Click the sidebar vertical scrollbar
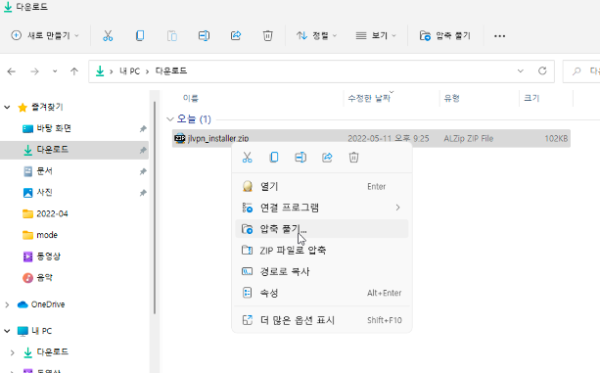600x373 pixels. point(155,208)
